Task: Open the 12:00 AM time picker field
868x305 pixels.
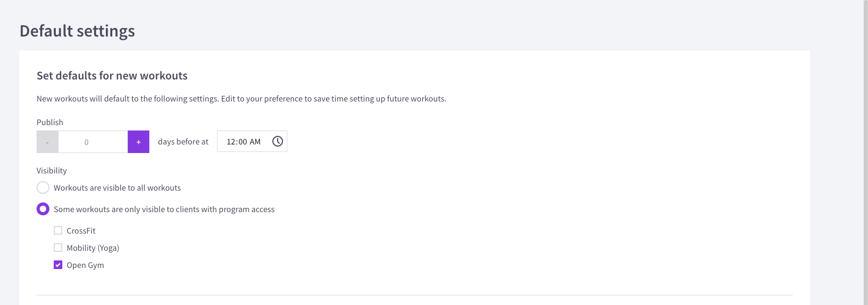Action: pyautogui.click(x=252, y=141)
